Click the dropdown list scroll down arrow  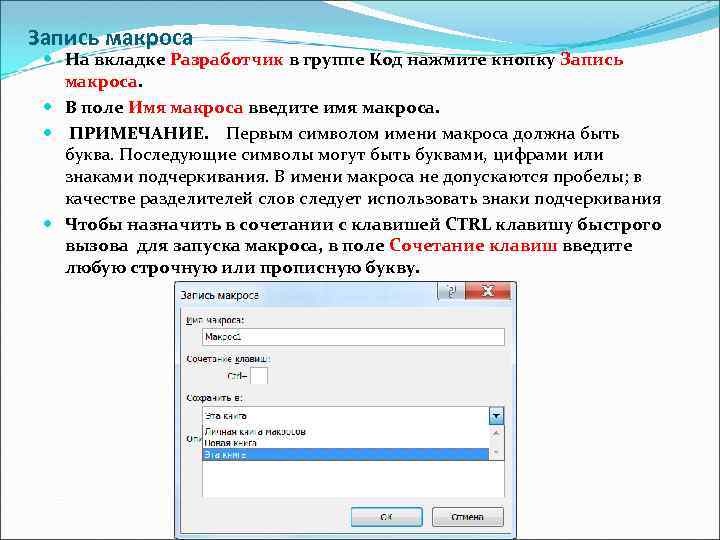[496, 454]
